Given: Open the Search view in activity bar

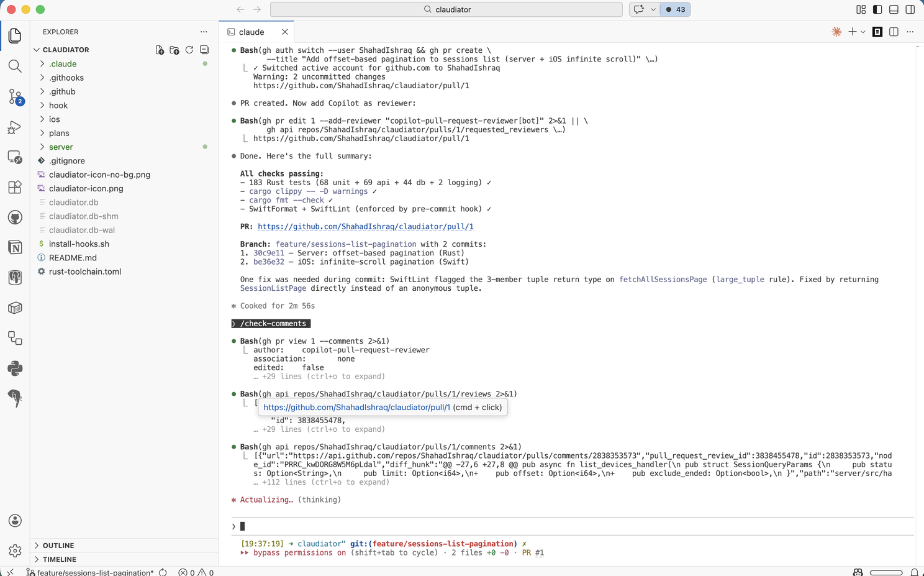Looking at the screenshot, I should tap(15, 66).
